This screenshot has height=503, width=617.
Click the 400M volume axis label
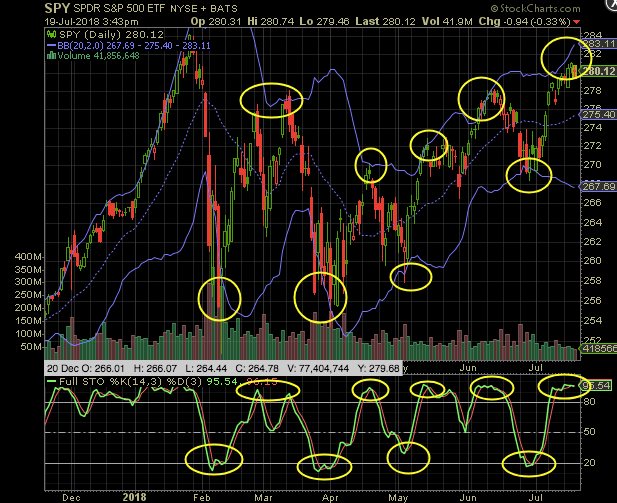tap(28, 257)
